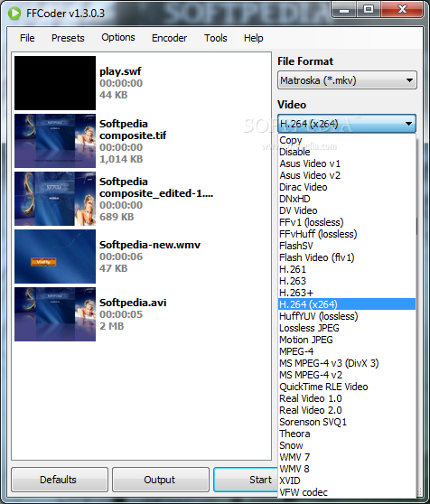Select H.263 codec entry
Viewport: 430px width, 504px height.
click(347, 281)
